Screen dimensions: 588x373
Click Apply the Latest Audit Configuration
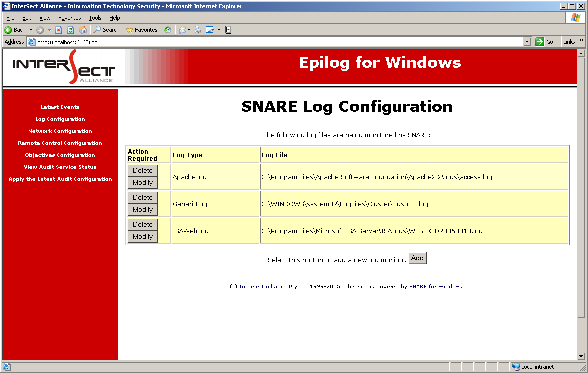pyautogui.click(x=60, y=179)
